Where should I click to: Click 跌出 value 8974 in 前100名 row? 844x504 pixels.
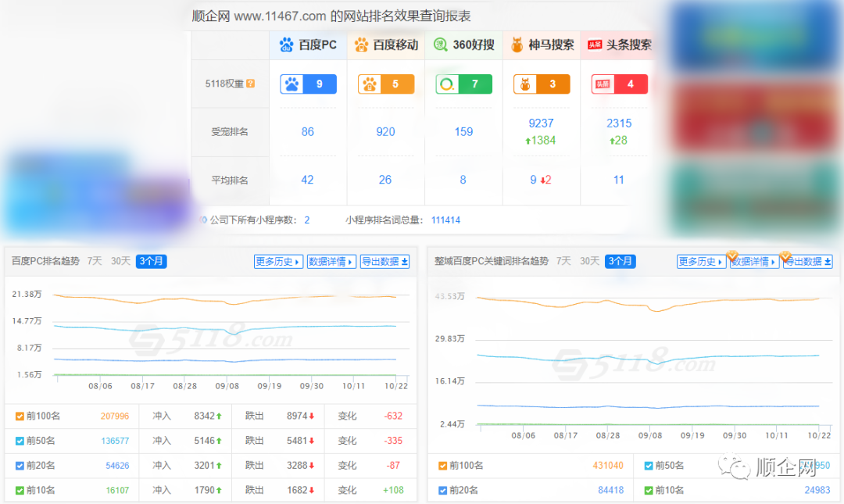pyautogui.click(x=297, y=416)
